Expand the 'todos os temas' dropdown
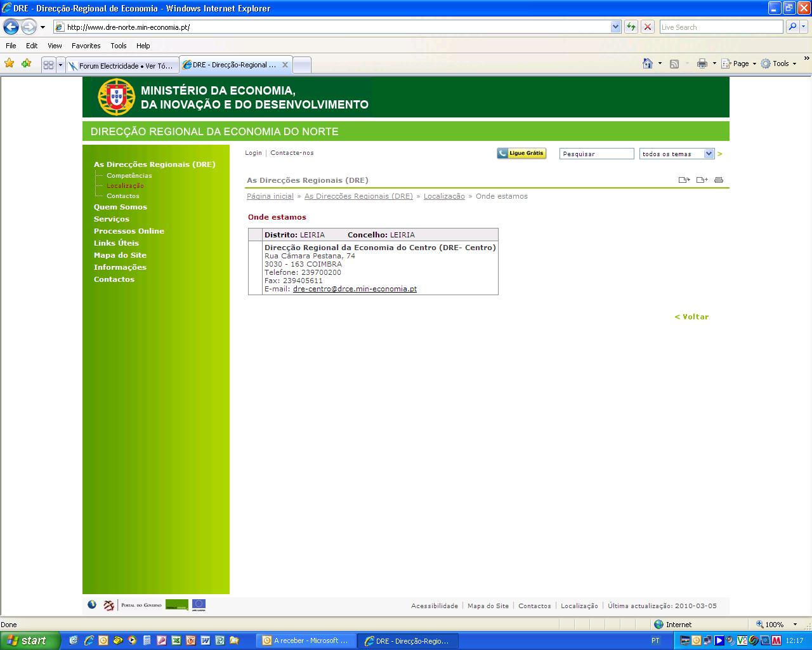This screenshot has width=812, height=650. coord(709,154)
